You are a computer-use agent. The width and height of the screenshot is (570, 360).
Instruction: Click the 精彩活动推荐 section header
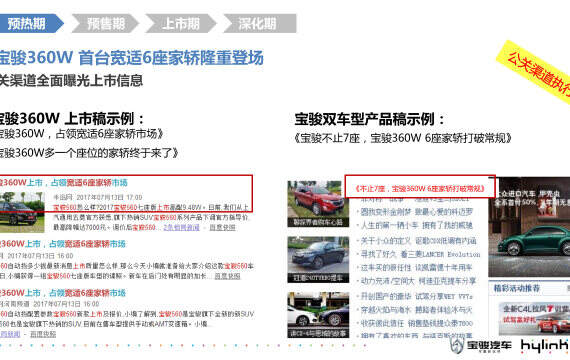click(517, 288)
